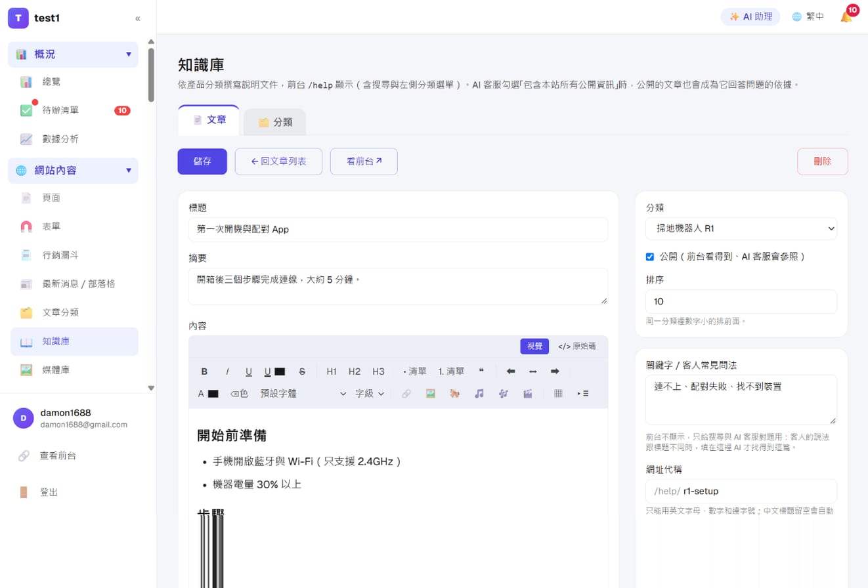
Task: Insert the collapsible list block icon
Action: pyautogui.click(x=583, y=394)
